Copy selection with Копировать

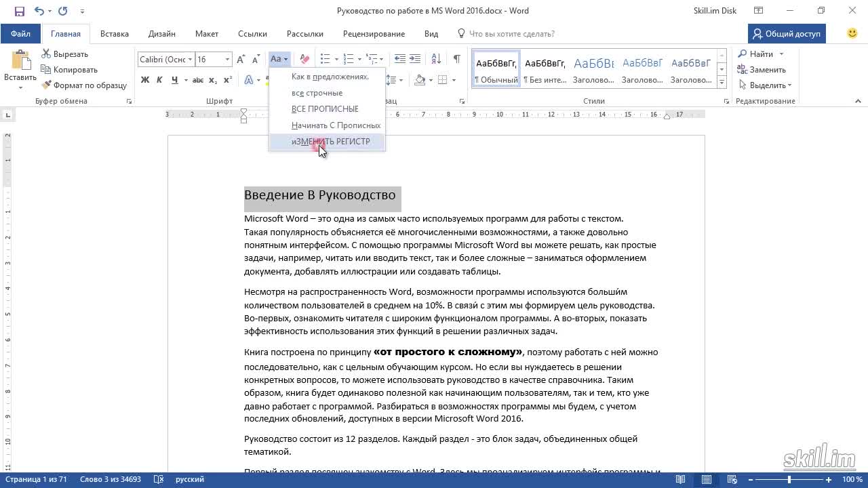click(69, 70)
